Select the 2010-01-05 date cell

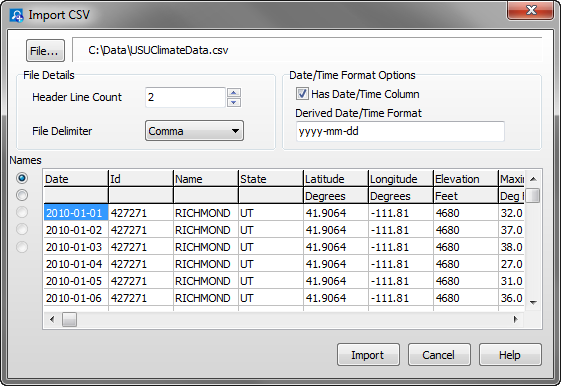[x=76, y=281]
